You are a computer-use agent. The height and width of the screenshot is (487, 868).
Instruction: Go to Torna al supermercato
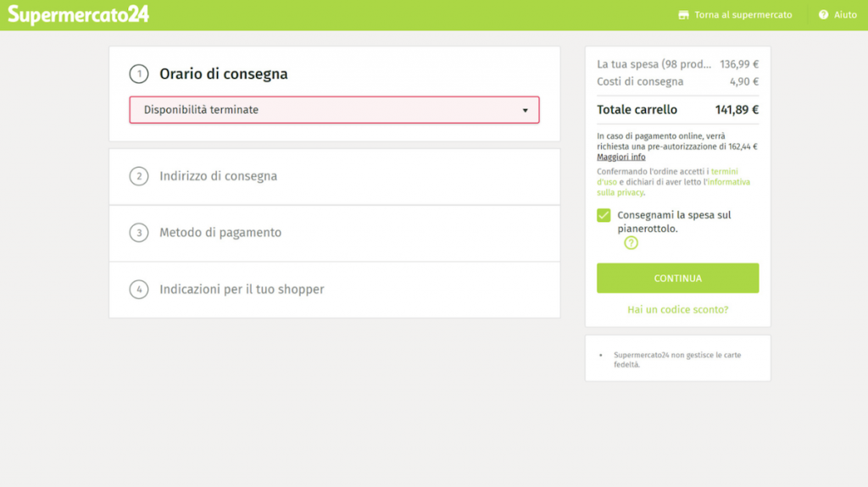click(743, 15)
